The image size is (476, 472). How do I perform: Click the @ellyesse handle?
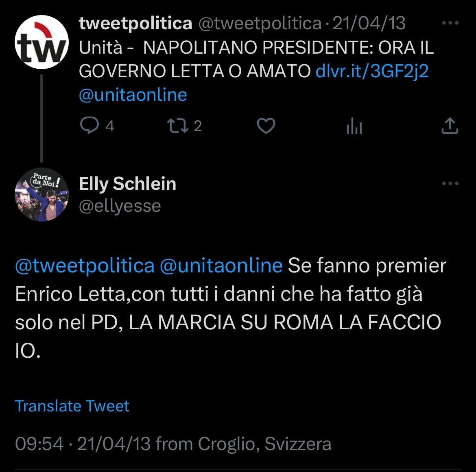tap(120, 206)
